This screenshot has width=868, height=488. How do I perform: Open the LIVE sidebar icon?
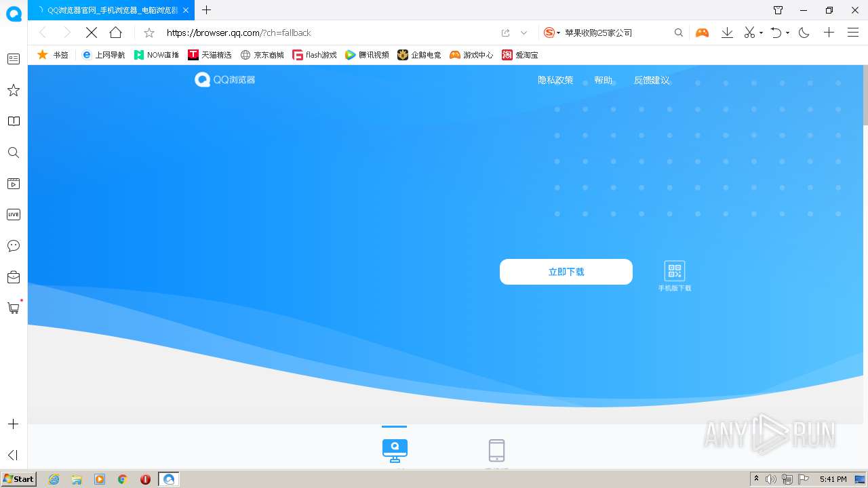coord(14,215)
